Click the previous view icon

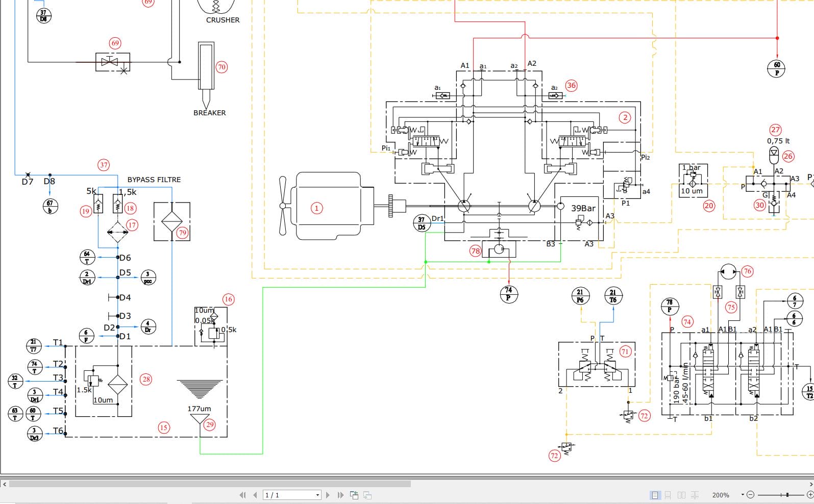click(354, 495)
